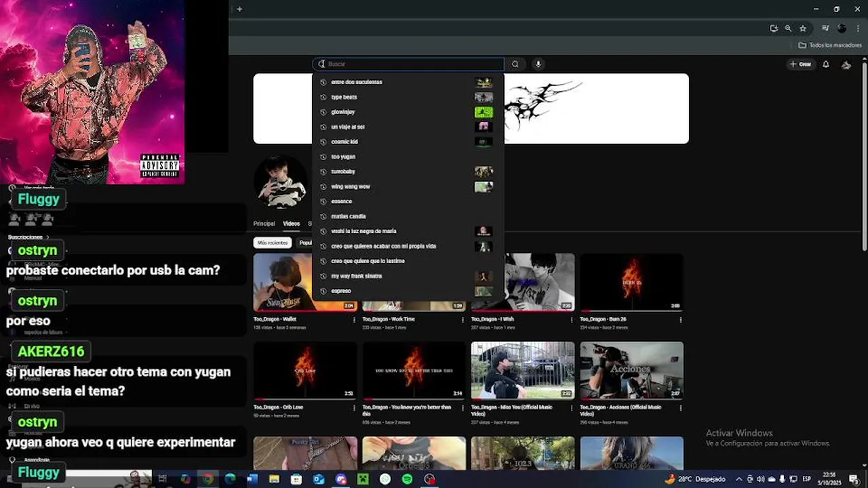Open 'You know you're better than this' thumbnail

(x=414, y=370)
